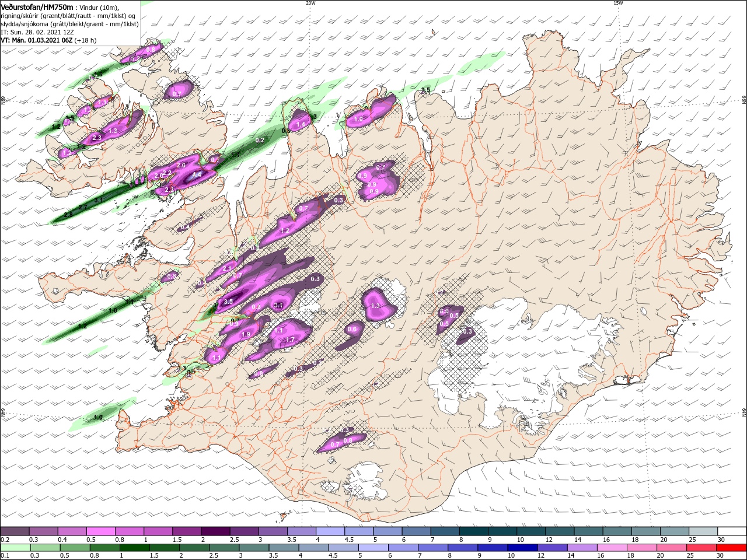
Task: Click the 1.6 snowfall value on north coast
Action: 359,119
